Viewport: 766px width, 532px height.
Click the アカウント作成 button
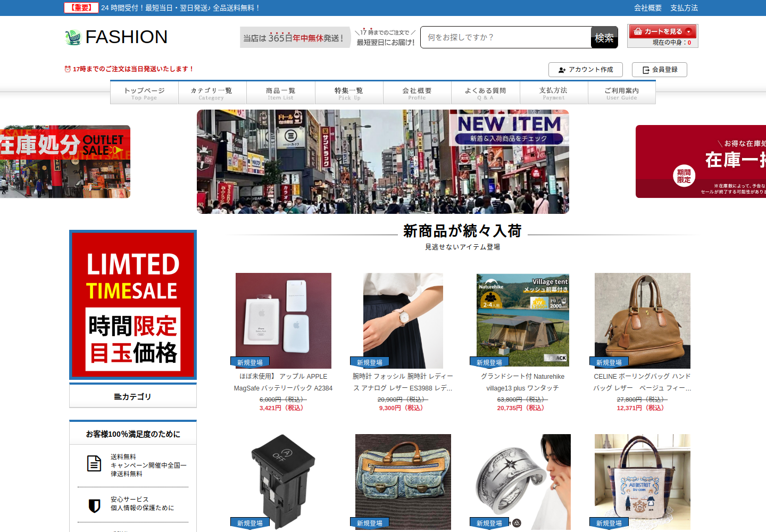click(586, 70)
